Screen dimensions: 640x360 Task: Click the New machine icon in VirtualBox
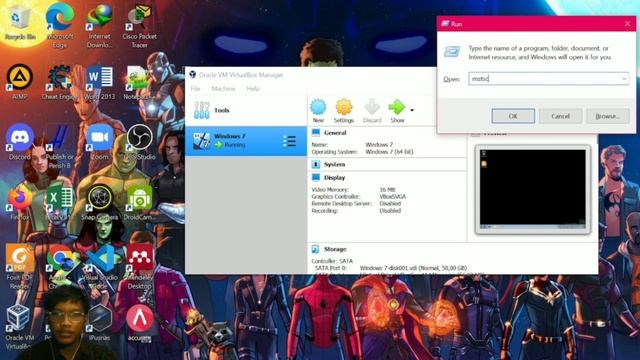tap(318, 111)
